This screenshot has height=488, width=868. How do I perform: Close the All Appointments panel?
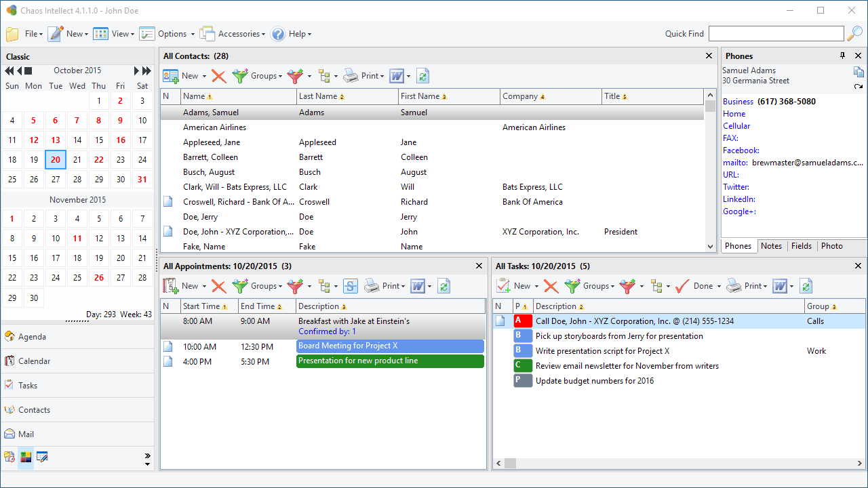tap(479, 266)
